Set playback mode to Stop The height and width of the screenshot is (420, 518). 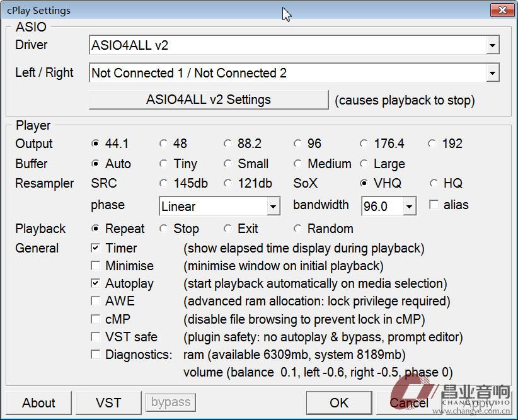click(x=163, y=229)
